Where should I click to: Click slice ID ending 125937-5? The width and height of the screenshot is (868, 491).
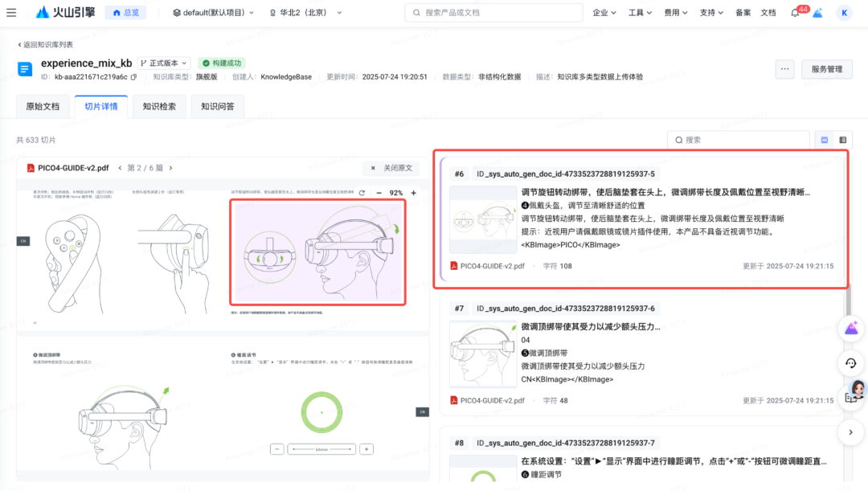pos(565,174)
